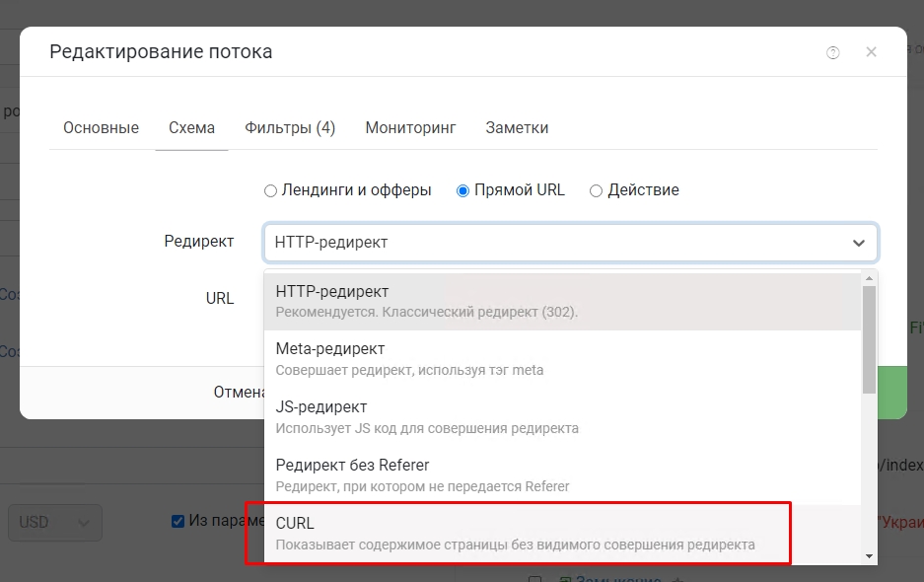Select the Лендинги и офферы radio button
The height and width of the screenshot is (582, 924).
click(x=270, y=190)
